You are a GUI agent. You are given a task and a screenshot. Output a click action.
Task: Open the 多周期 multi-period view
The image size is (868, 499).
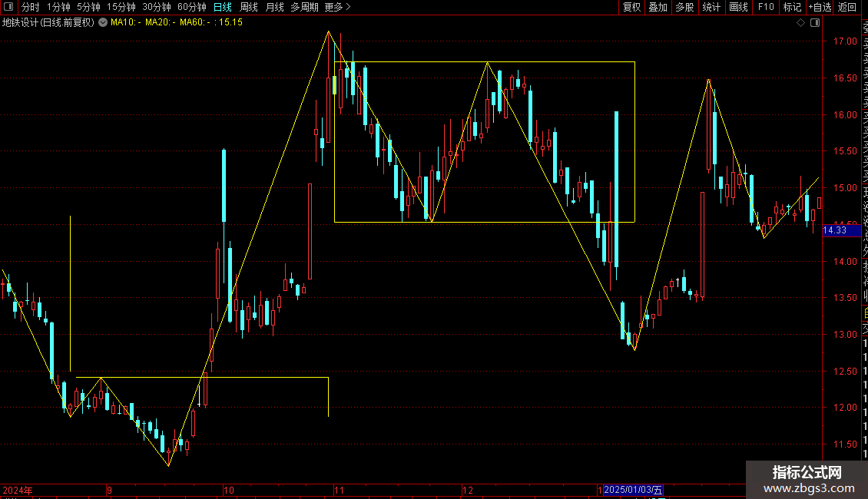304,7
